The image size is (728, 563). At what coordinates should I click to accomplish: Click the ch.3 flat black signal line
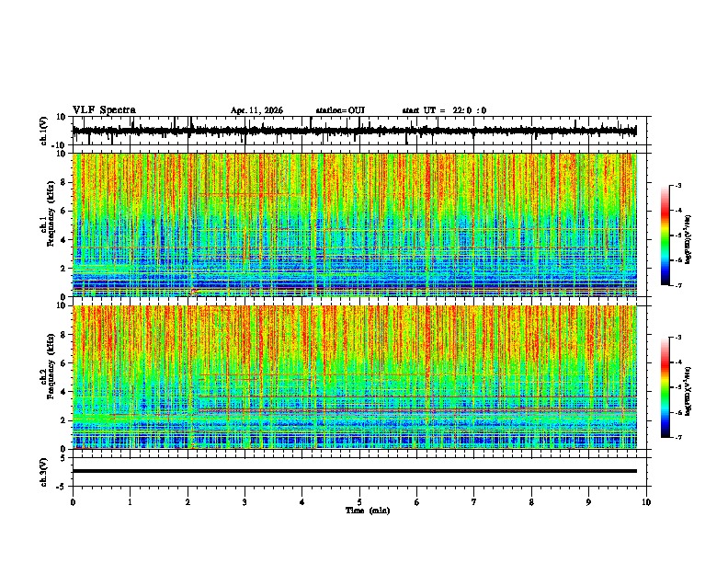(354, 471)
